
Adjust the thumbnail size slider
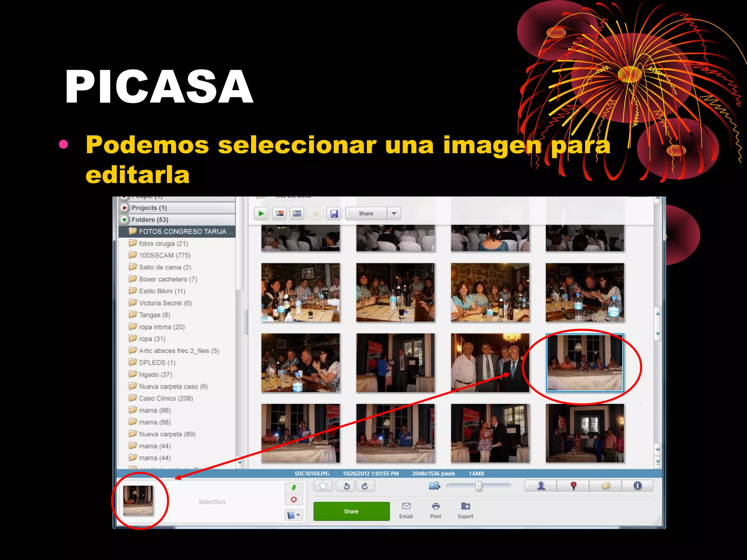[479, 486]
